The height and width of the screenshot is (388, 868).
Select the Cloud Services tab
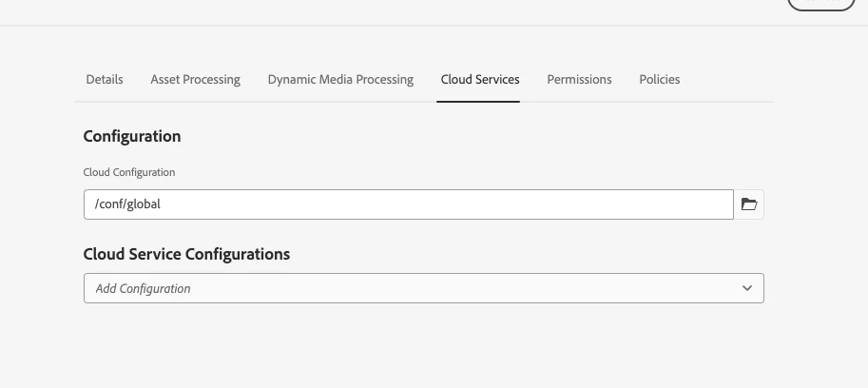coord(480,80)
